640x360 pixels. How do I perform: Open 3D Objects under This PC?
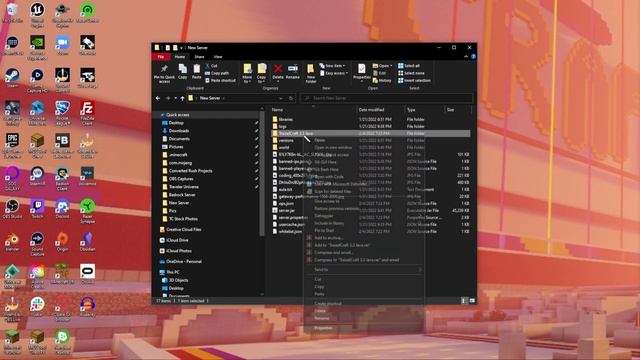178,280
